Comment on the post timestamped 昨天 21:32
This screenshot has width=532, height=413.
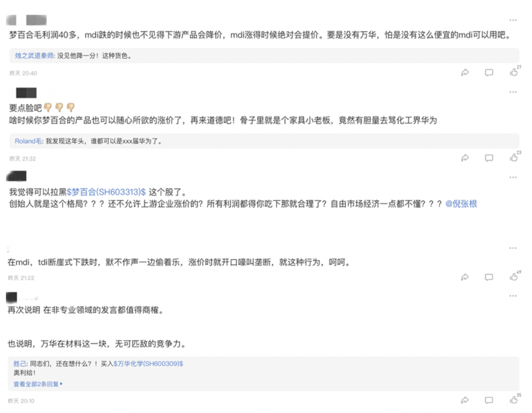[x=489, y=158]
